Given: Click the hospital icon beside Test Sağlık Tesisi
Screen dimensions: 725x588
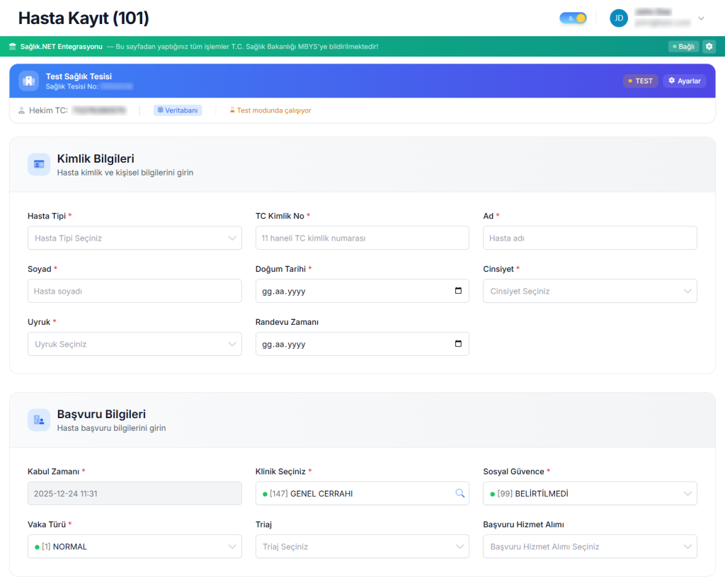Looking at the screenshot, I should click(29, 81).
